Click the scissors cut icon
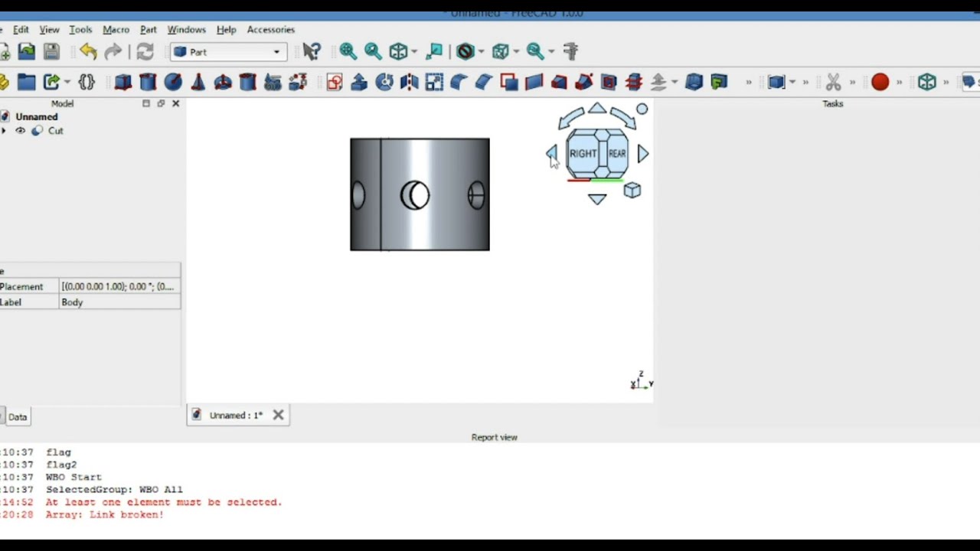The height and width of the screenshot is (551, 980). pyautogui.click(x=834, y=82)
